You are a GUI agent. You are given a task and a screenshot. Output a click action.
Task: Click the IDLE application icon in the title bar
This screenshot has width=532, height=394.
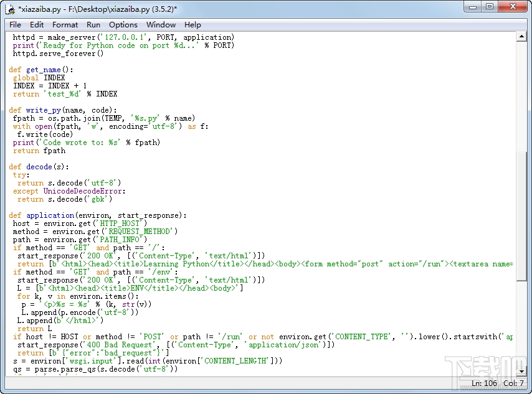(9, 9)
